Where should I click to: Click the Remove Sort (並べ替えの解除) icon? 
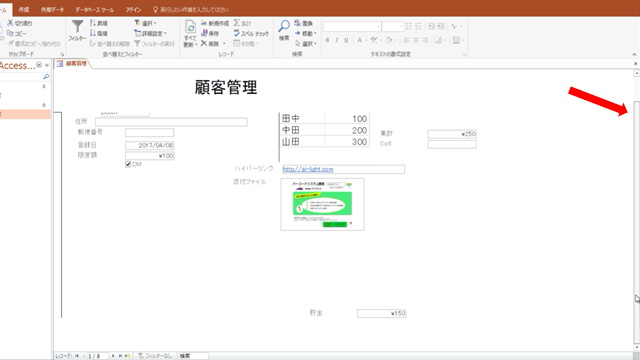[93, 43]
